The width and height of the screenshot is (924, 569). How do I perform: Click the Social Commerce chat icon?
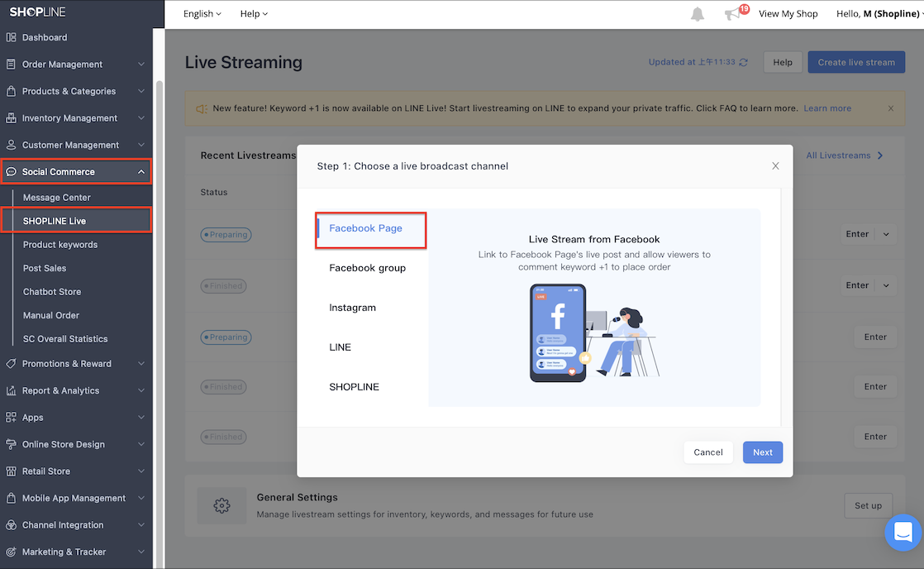point(11,171)
